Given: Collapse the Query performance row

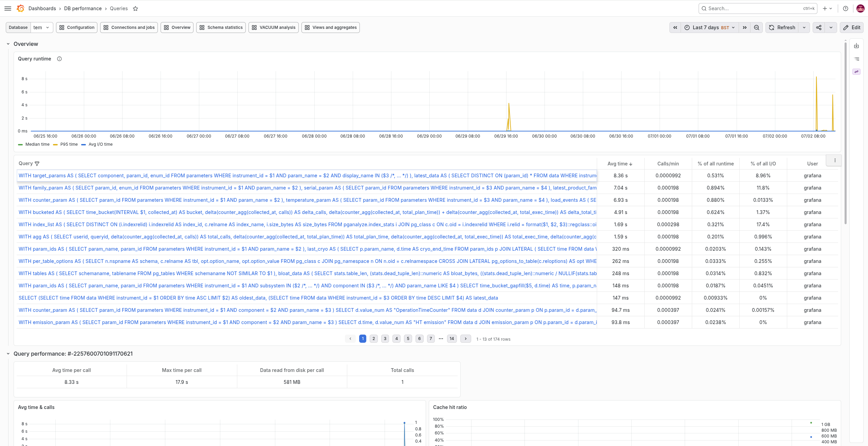Looking at the screenshot, I should [8, 354].
